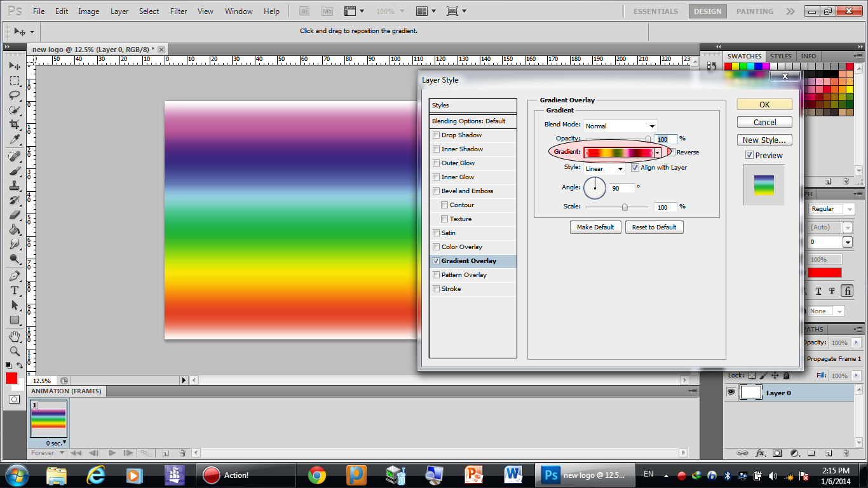Select the Crop tool

(x=14, y=125)
